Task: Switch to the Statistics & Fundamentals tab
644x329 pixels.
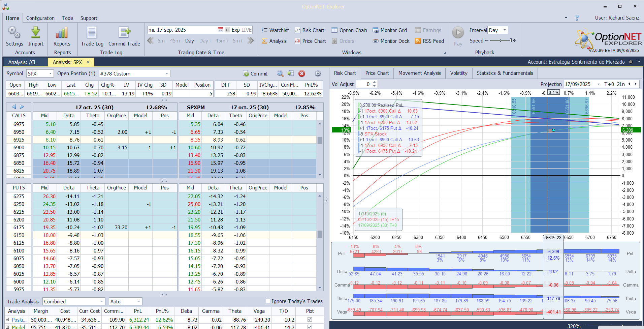Action: [505, 73]
